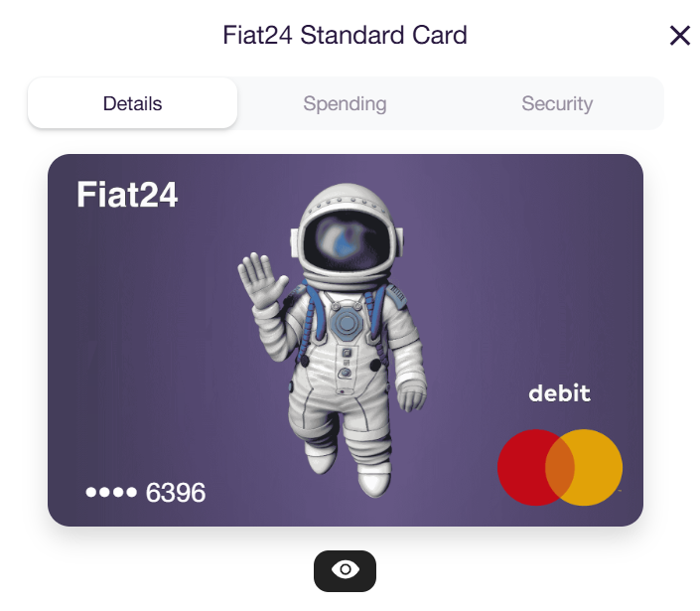Click the astronaut's chest control panel
Image resolution: width=700 pixels, height=611 pixels.
346,326
